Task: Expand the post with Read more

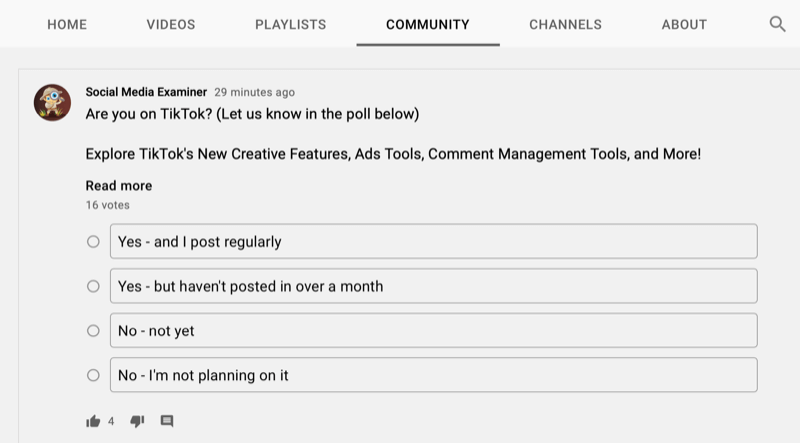Action: pyautogui.click(x=119, y=186)
